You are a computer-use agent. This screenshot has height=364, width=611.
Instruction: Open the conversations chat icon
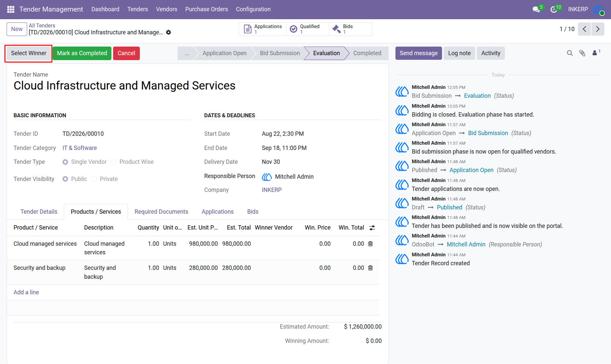coord(537,9)
